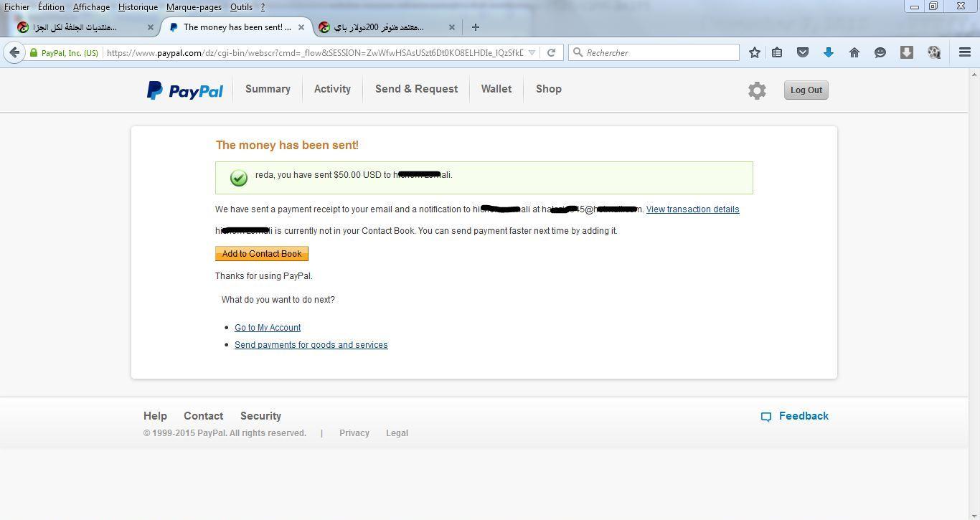Click 'What do you want to do next?' text
The width and height of the screenshot is (980, 520).
click(x=278, y=300)
